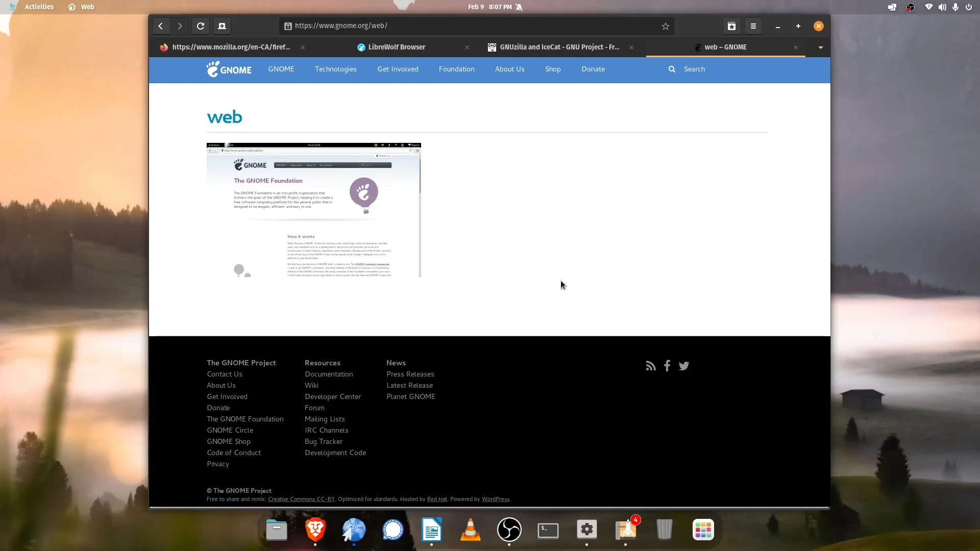The height and width of the screenshot is (551, 980).
Task: Open the Facebook icon in the footer
Action: click(x=667, y=366)
